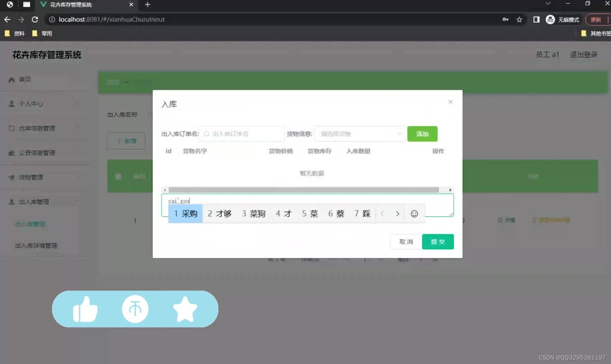This screenshot has width=611, height=364.
Task: Reload the page with refresh icon
Action: (35, 20)
